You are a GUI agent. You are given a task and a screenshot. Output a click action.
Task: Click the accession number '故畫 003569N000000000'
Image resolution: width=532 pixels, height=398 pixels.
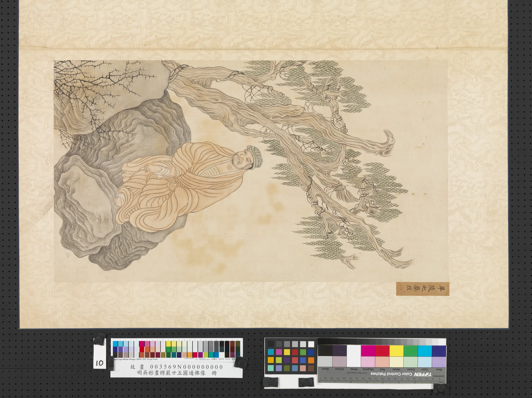(x=176, y=367)
